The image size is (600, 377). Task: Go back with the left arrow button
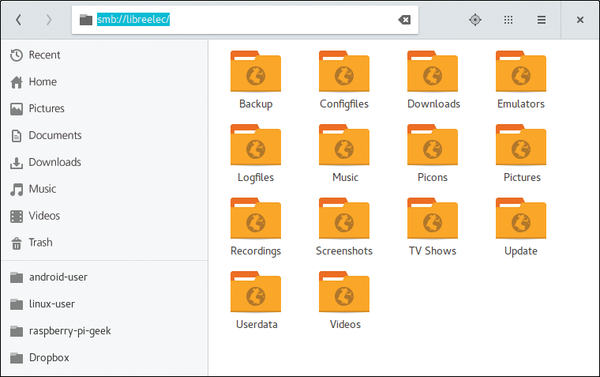click(18, 20)
